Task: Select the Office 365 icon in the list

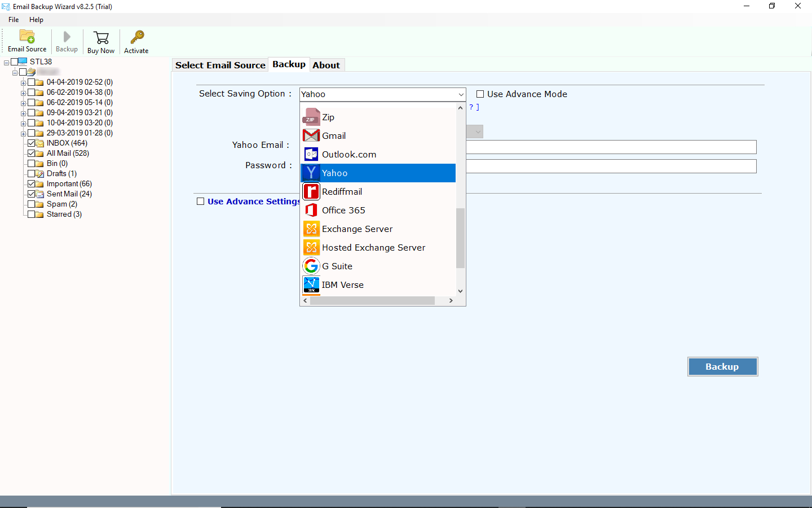Action: point(311,210)
